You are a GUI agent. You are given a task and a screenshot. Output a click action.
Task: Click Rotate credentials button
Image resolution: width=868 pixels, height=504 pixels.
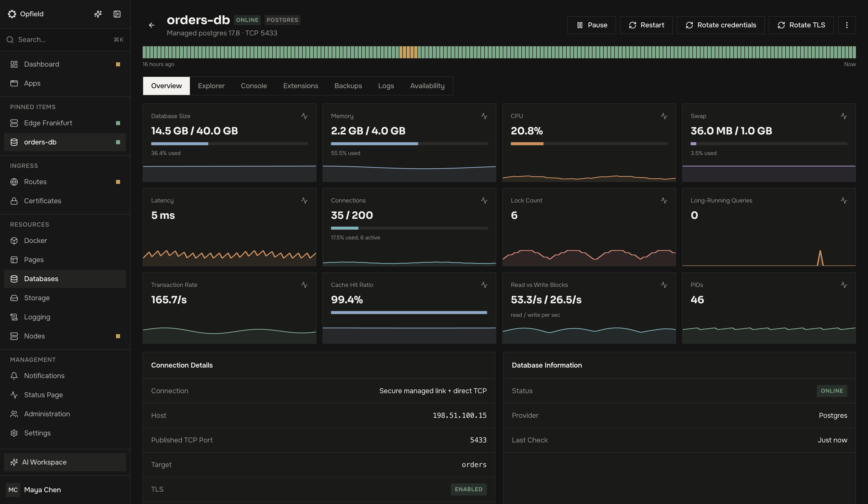click(x=721, y=25)
